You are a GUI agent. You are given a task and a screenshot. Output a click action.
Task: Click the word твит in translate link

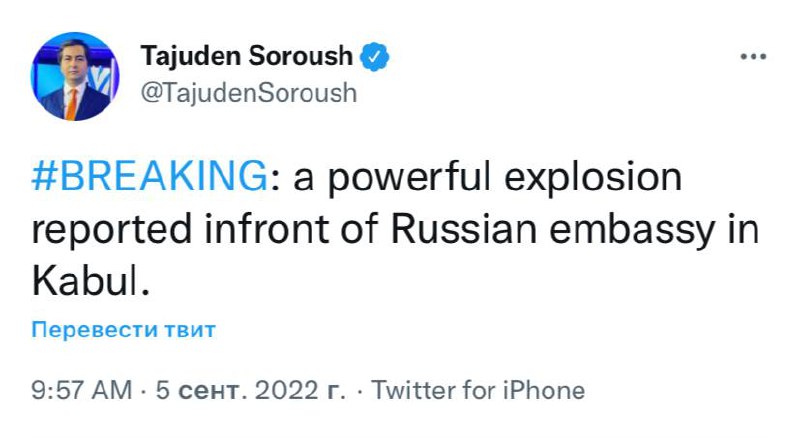click(x=190, y=329)
